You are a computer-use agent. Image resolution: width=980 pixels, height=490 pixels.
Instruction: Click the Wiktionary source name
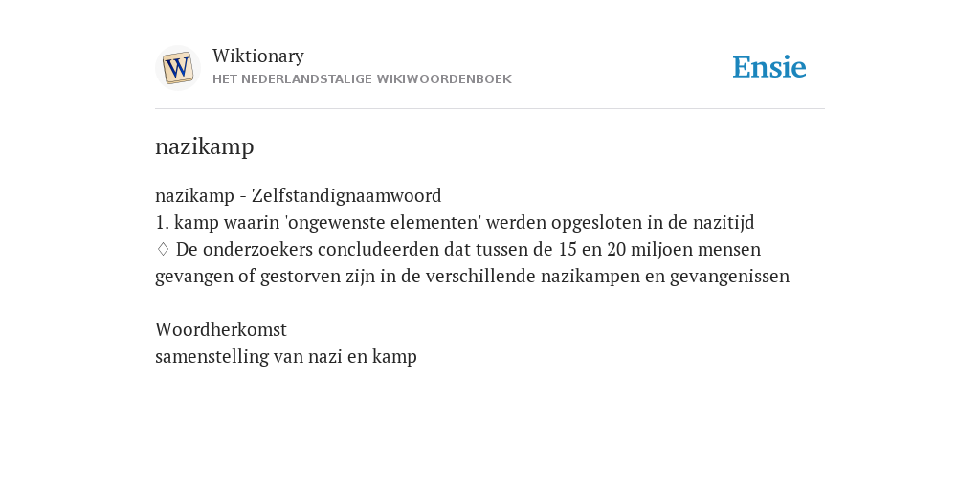coord(258,56)
